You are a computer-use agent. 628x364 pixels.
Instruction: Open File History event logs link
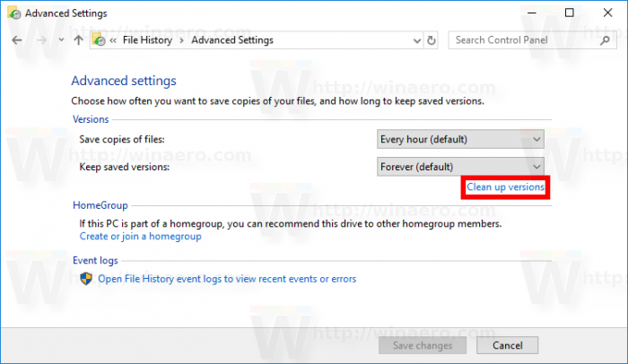tap(226, 279)
